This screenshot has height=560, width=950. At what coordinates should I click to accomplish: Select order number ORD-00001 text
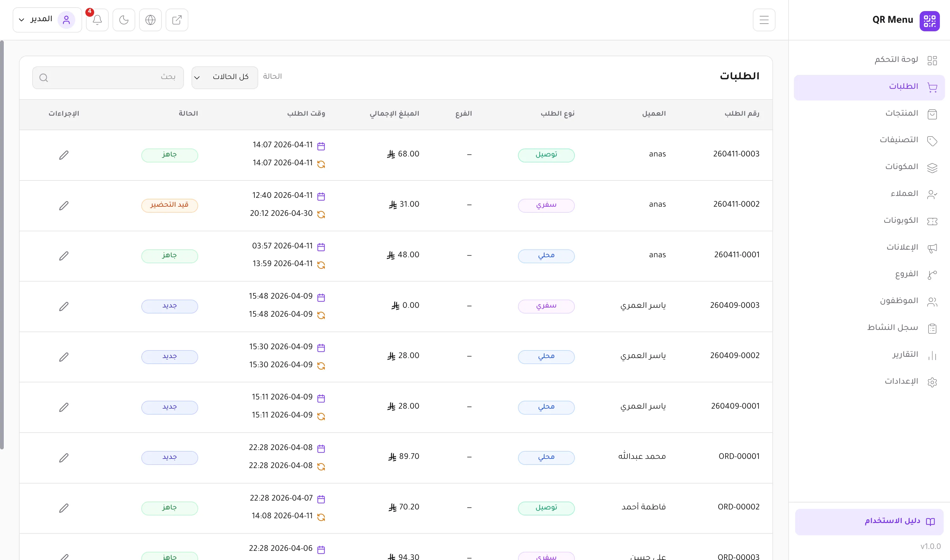pyautogui.click(x=739, y=456)
